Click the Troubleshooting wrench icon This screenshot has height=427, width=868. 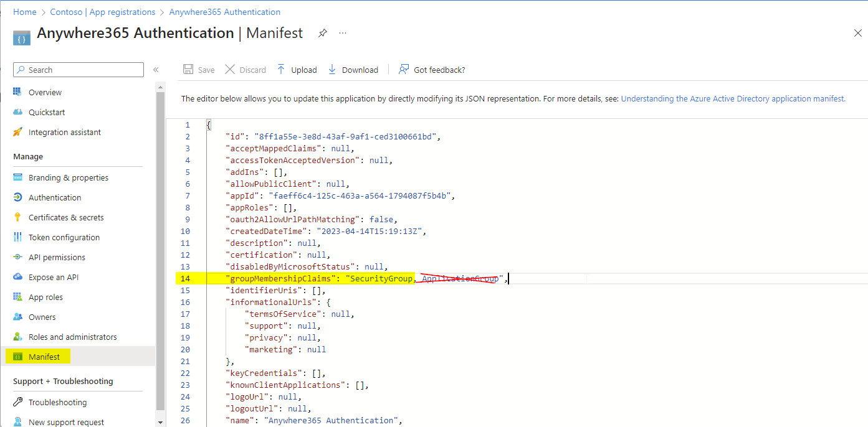pyautogui.click(x=17, y=402)
